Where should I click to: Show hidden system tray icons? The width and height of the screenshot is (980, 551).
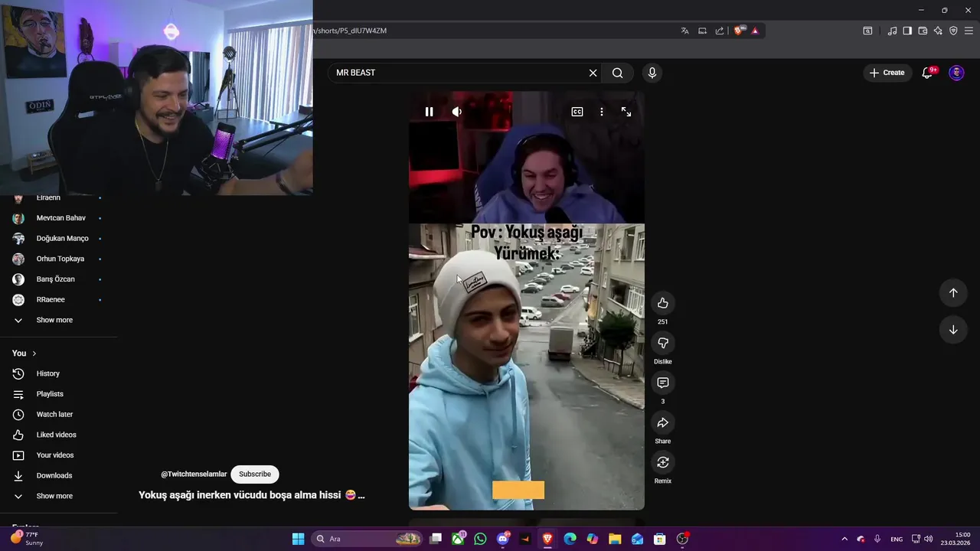tap(844, 539)
